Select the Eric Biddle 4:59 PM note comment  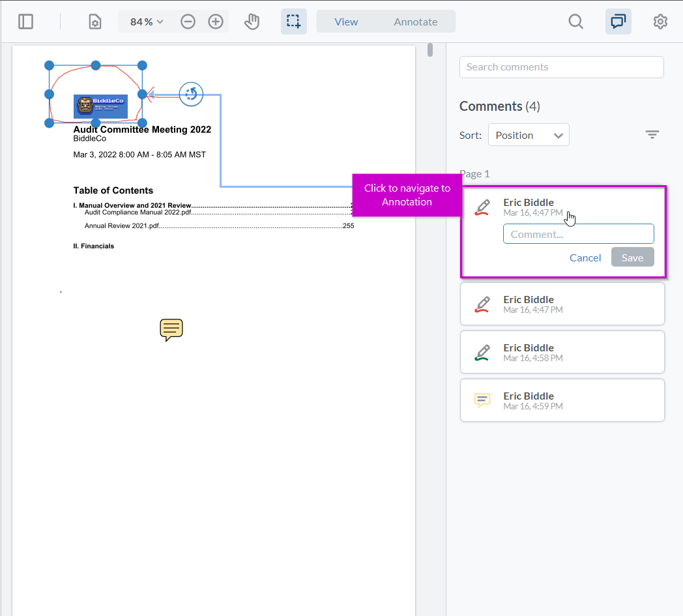click(x=562, y=400)
